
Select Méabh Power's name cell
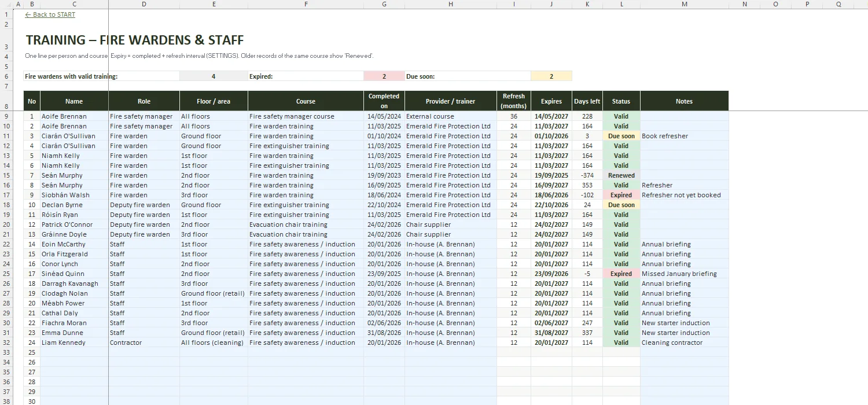[74, 303]
